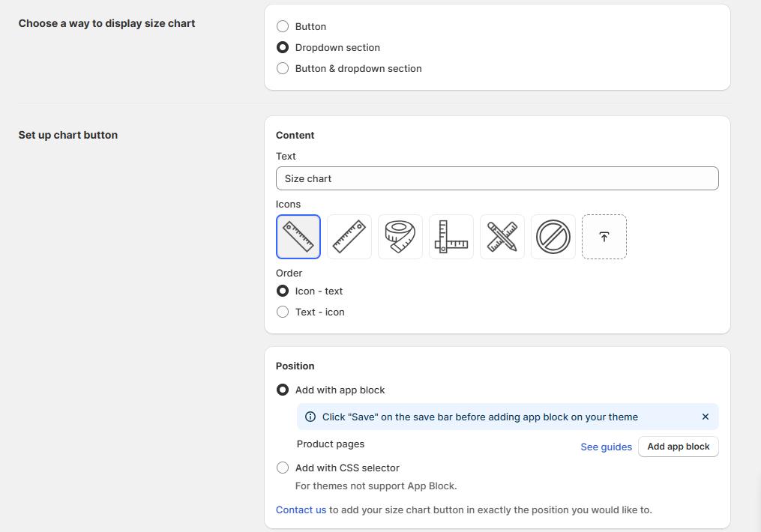The image size is (761, 532).
Task: Open the See guides link
Action: (x=607, y=447)
